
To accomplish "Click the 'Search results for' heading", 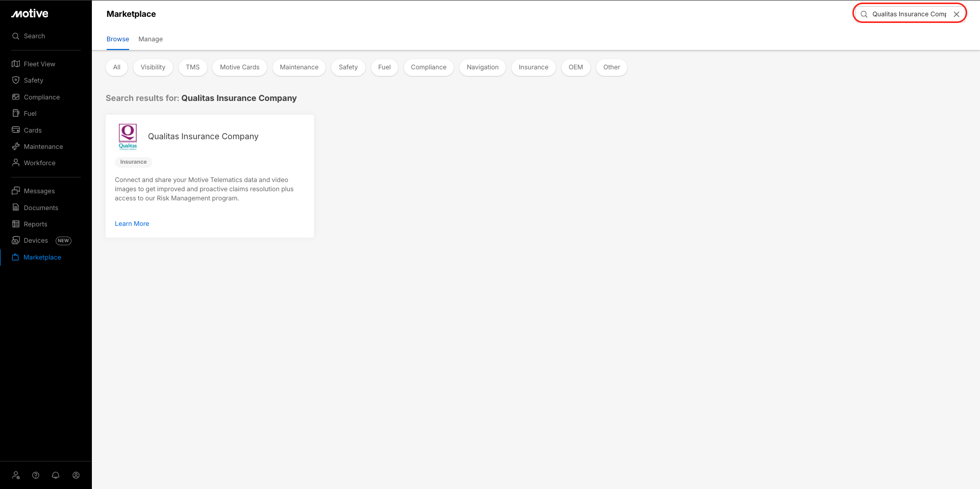I will tap(201, 98).
